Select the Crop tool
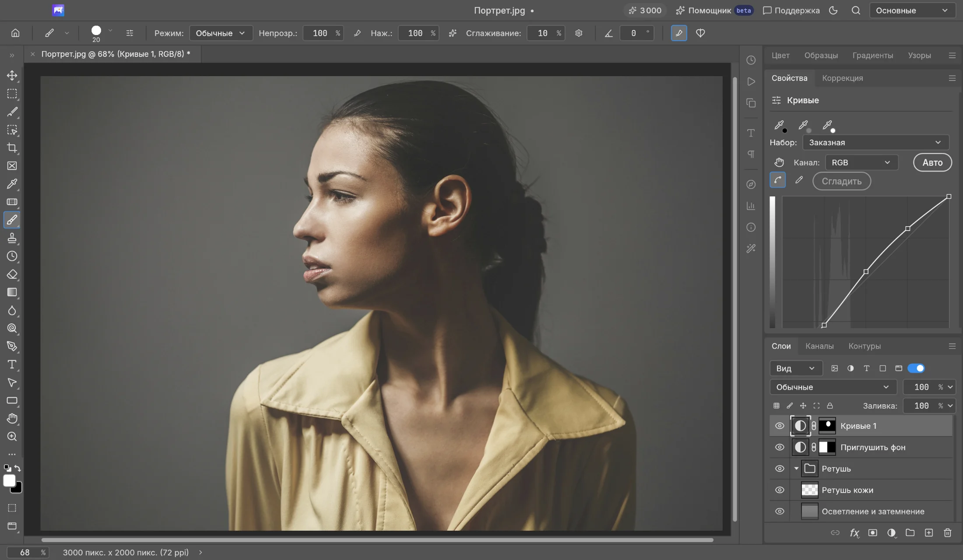The height and width of the screenshot is (560, 963). pyautogui.click(x=12, y=148)
